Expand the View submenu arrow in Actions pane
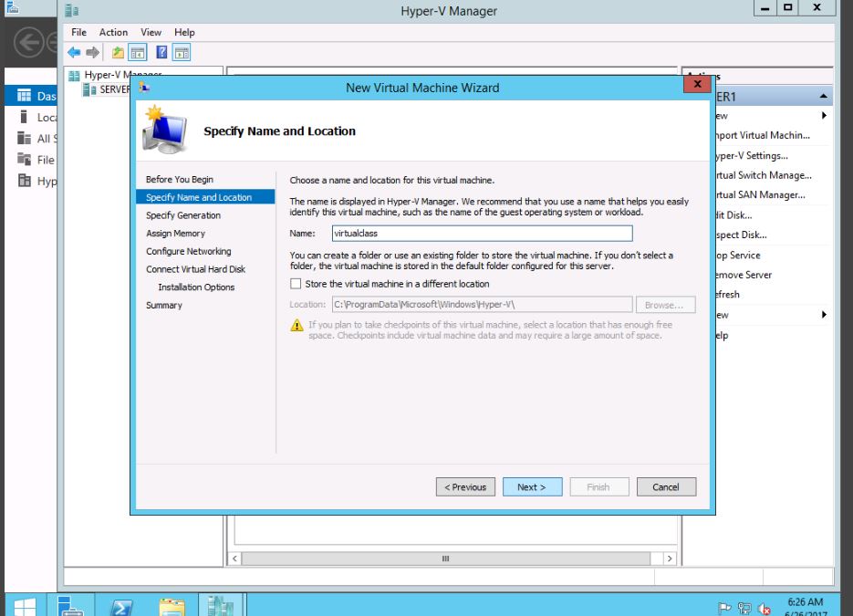The image size is (853, 616). 824,315
